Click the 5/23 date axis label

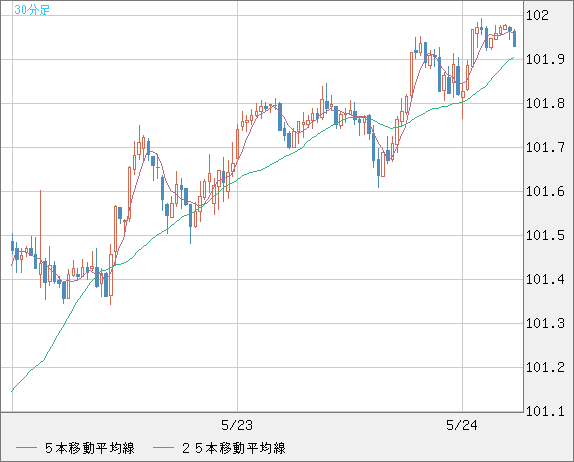click(x=237, y=425)
